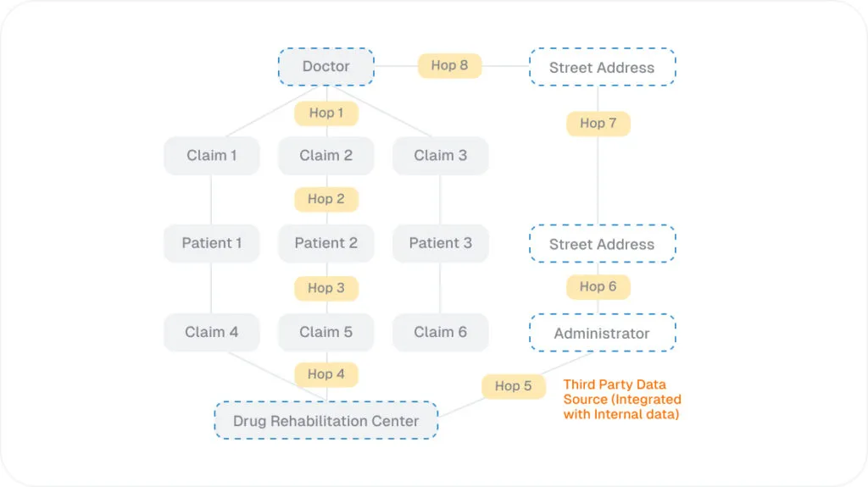Image resolution: width=868 pixels, height=487 pixels.
Task: Click the Hop 8 label
Action: tap(449, 65)
